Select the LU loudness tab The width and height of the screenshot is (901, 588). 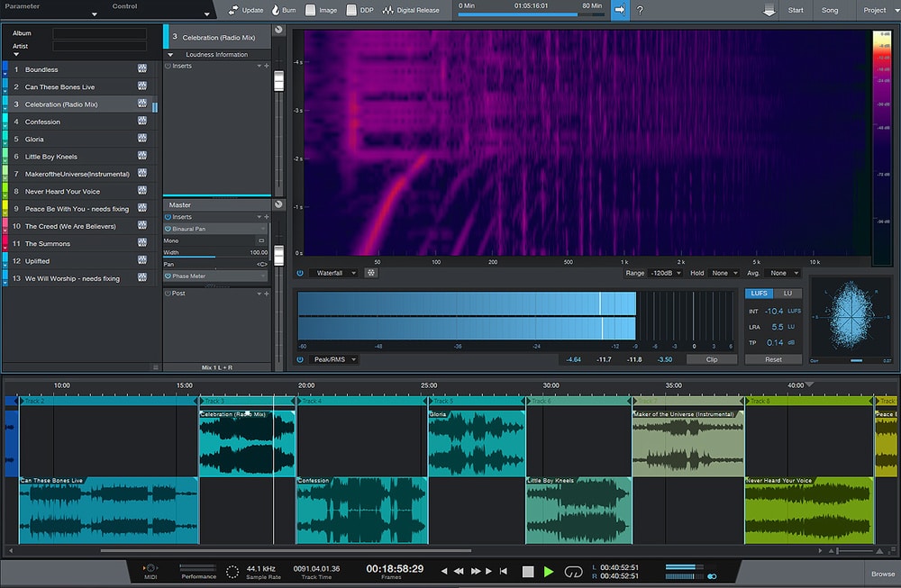click(787, 294)
